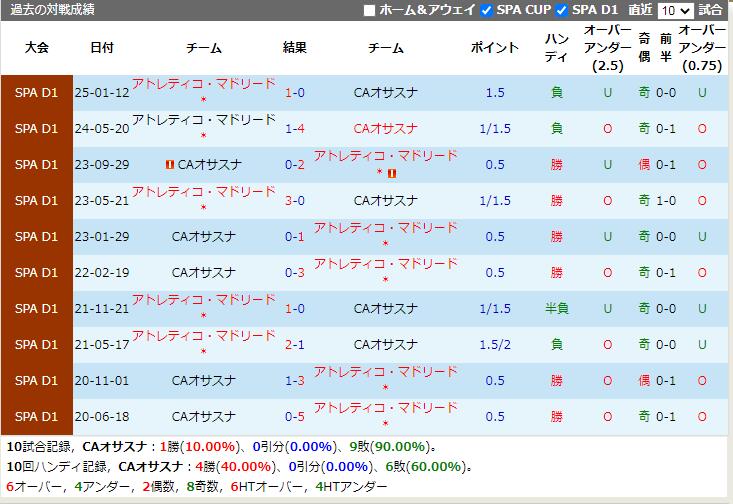
Task: Open the 3-0 result from 23-05-21
Action: point(295,201)
